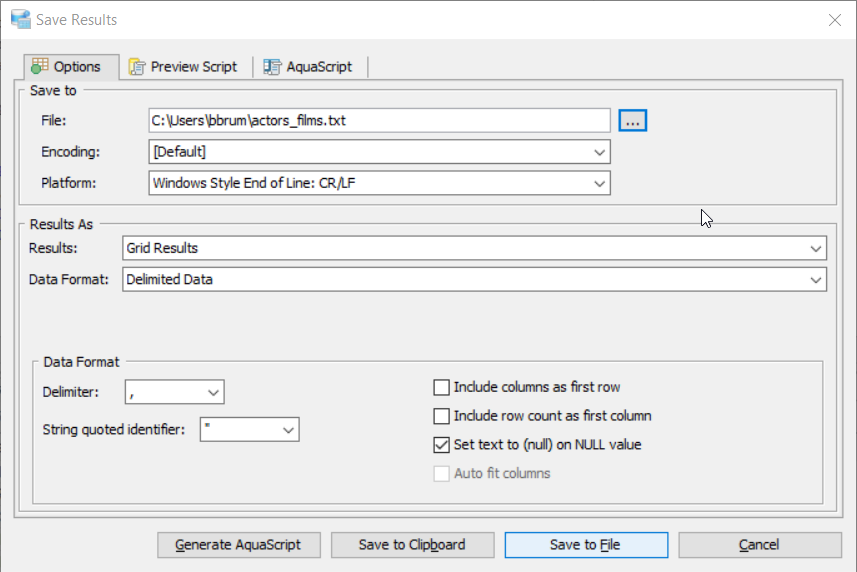The image size is (857, 572).
Task: Click the Save Results title bar icon
Action: (20, 19)
